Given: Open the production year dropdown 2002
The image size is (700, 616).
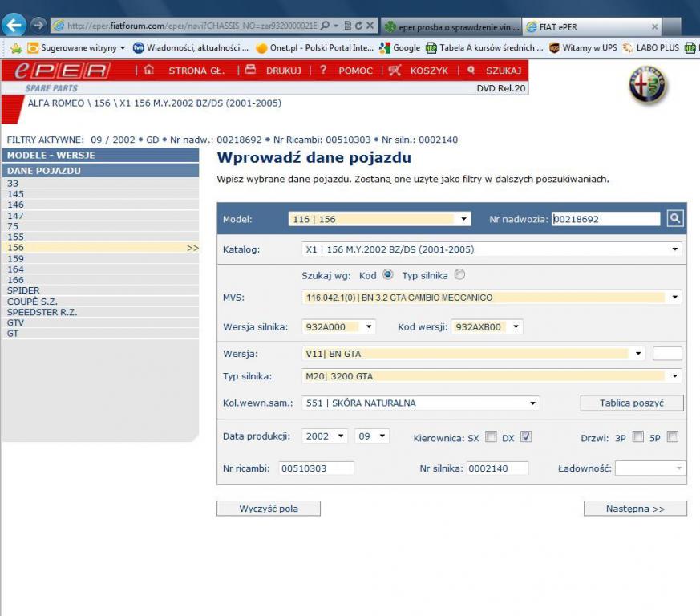Looking at the screenshot, I should (325, 436).
